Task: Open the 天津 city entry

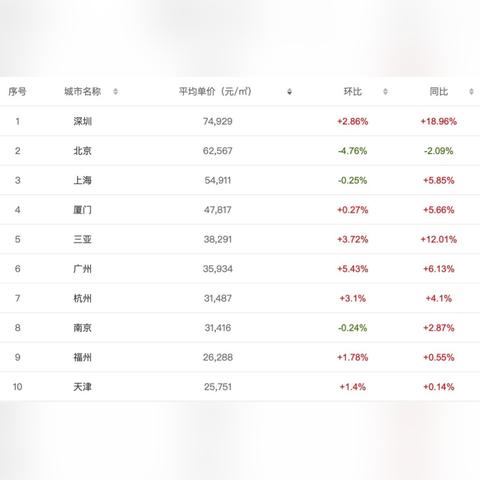Action: [x=82, y=387]
